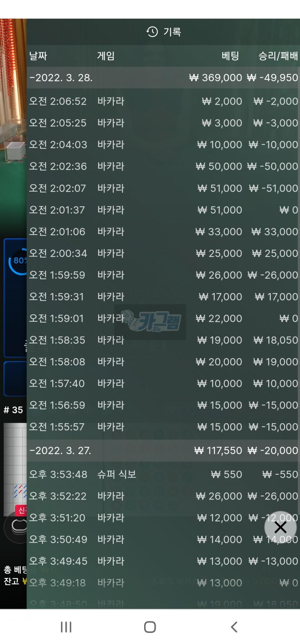
Task: Collapse the 2022. 3. 28. date group
Action: 163,78
